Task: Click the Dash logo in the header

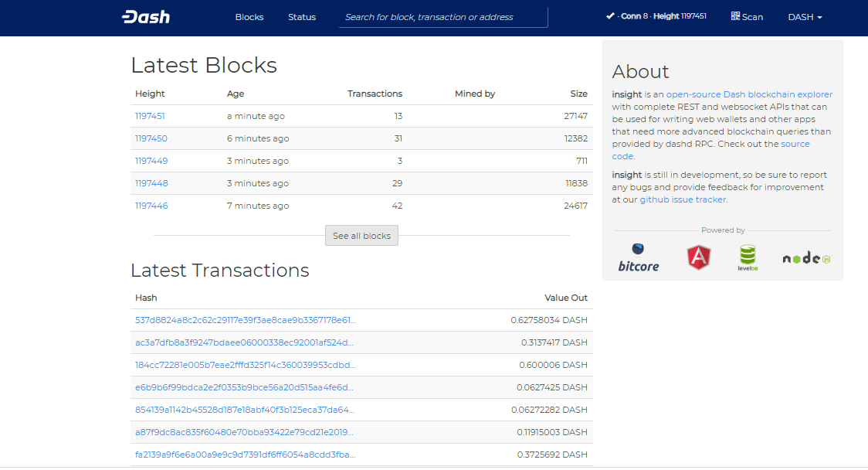Action: click(x=146, y=17)
